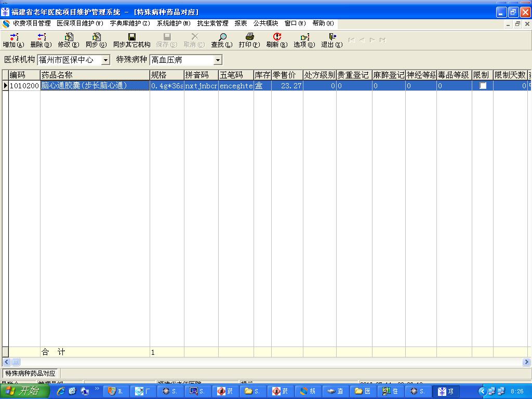Viewport: 532px width, 399px height.
Task: Click the 毒品等级 column header
Action: click(454, 75)
